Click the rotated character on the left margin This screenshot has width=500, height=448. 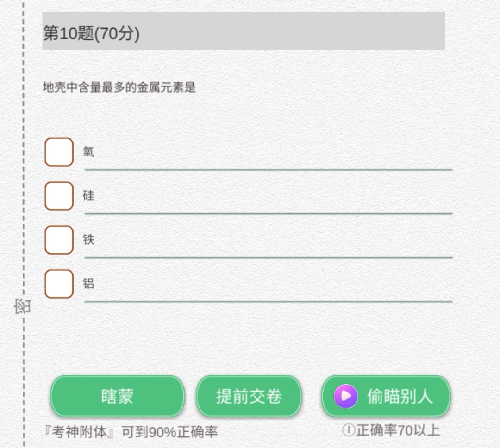click(22, 306)
